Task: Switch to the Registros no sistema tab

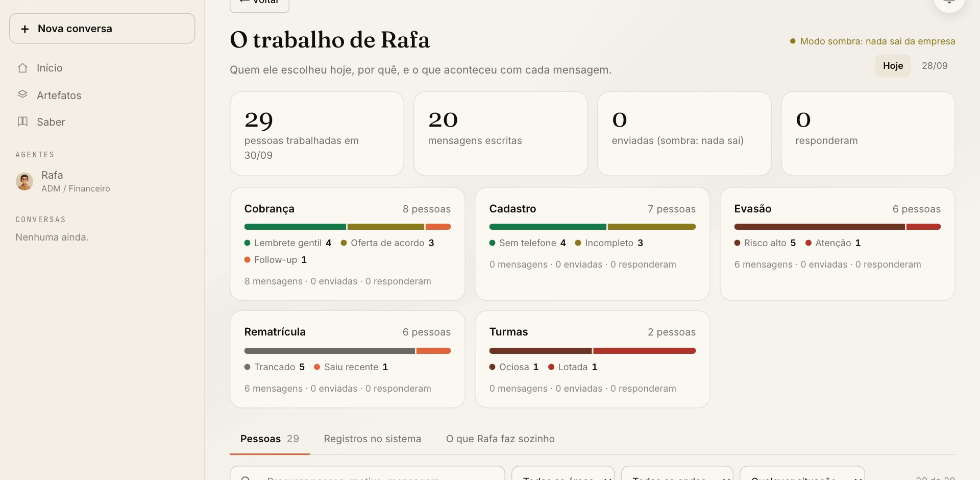Action: 372,439
